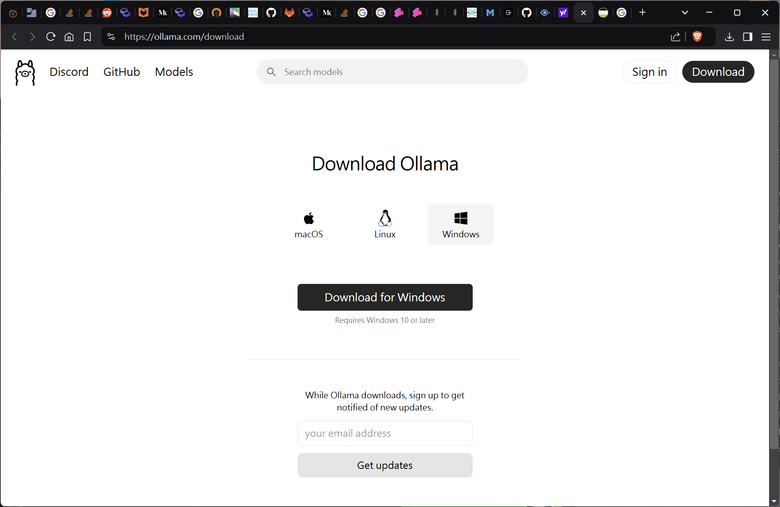Click the address bar URL

coord(184,37)
